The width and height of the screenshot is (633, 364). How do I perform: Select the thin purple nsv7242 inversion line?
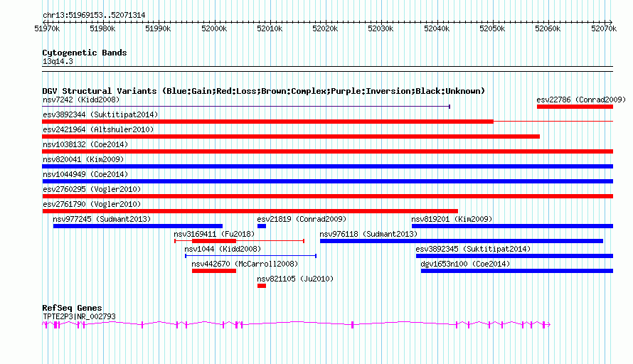pyautogui.click(x=246, y=107)
